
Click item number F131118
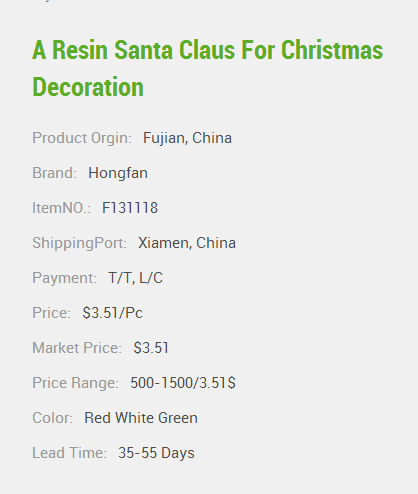(x=130, y=208)
